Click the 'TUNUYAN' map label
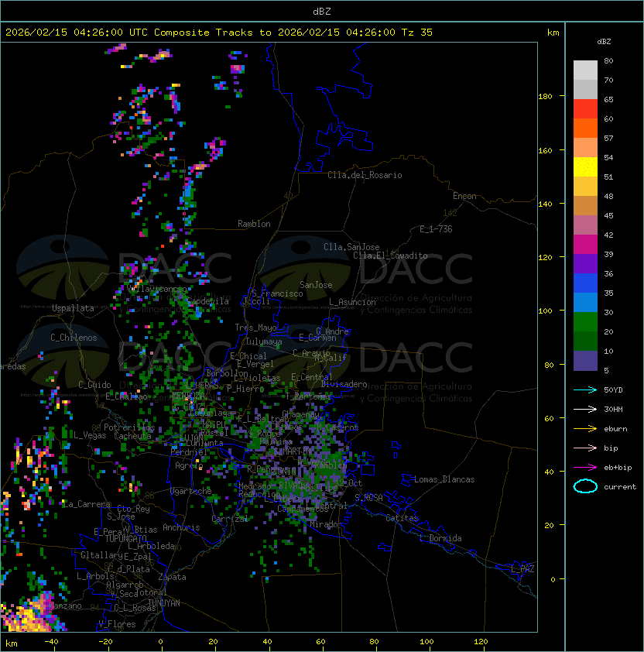Screen dimensions: 644x652 tap(164, 603)
